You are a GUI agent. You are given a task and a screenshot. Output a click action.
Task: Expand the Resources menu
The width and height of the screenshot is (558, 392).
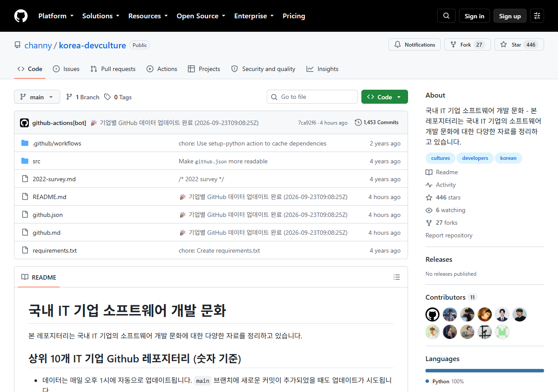(x=148, y=16)
